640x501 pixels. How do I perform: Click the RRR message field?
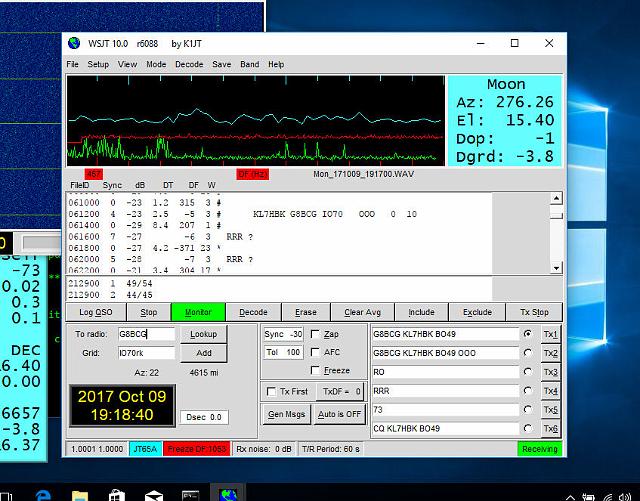tap(445, 391)
